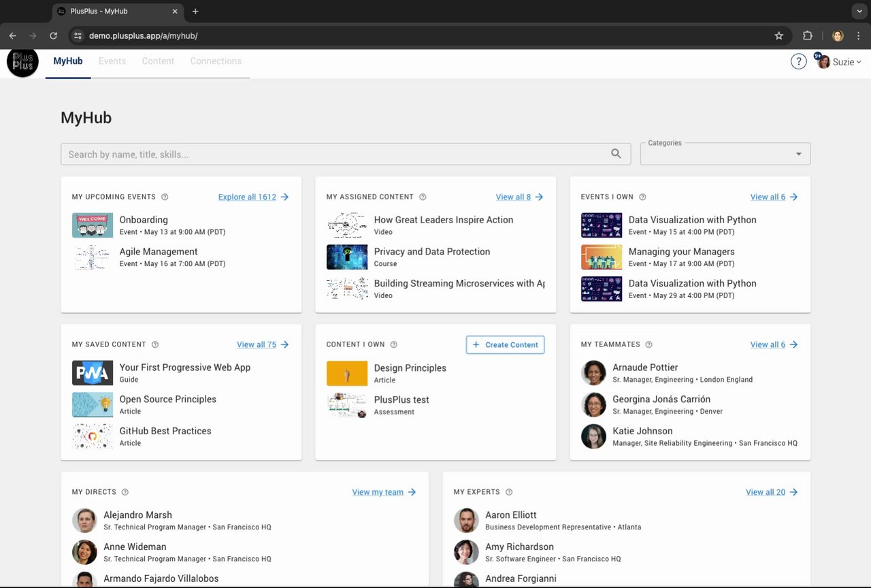Go to the Content tab
This screenshot has height=588, width=871.
158,61
